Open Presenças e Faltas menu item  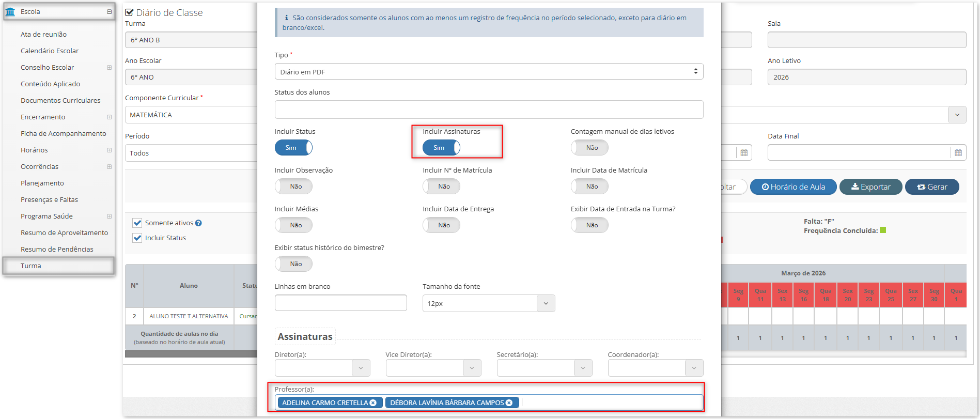[50, 200]
